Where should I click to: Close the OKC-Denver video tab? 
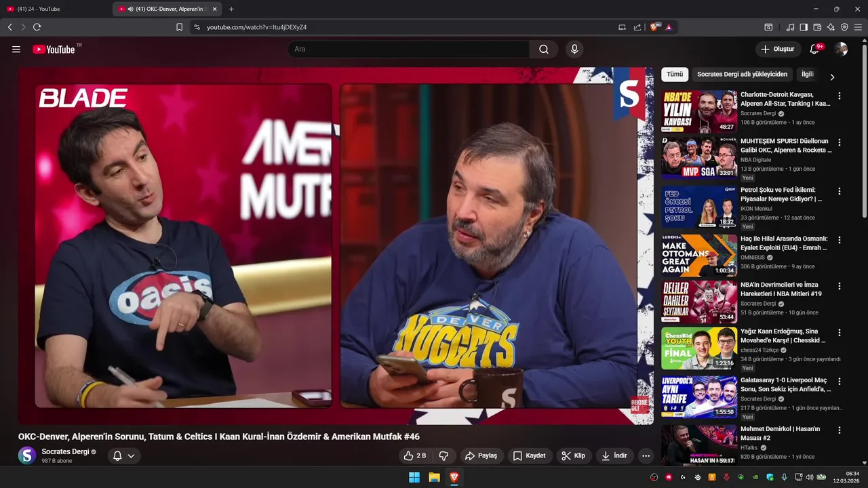[x=215, y=9]
